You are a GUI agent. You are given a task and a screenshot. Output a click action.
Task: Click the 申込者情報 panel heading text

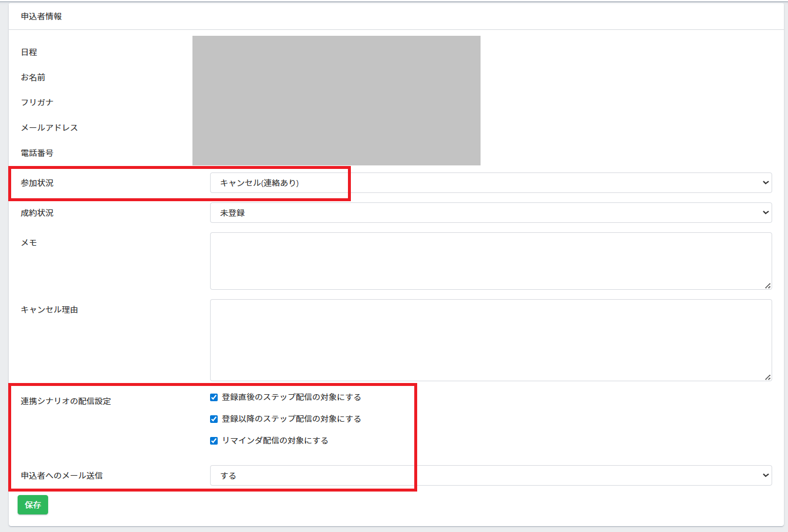[41, 16]
